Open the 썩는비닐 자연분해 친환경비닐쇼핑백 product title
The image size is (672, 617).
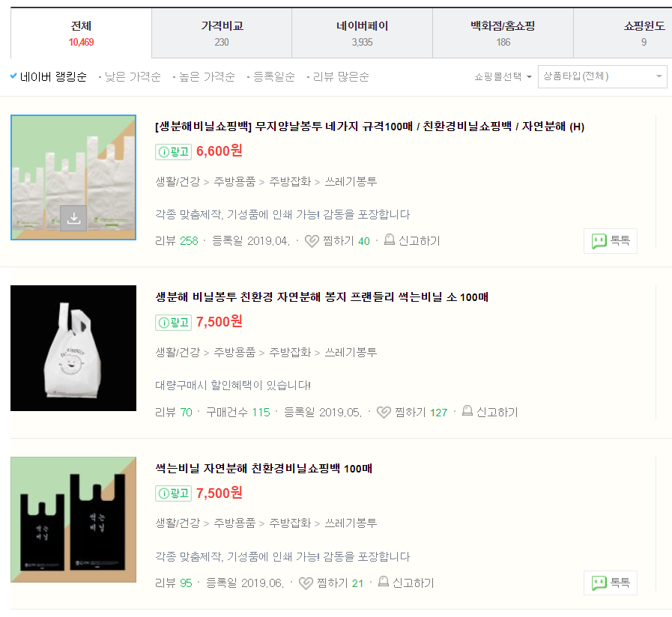pyautogui.click(x=264, y=469)
